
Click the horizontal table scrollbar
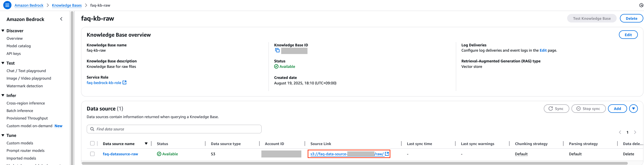tap(354, 163)
